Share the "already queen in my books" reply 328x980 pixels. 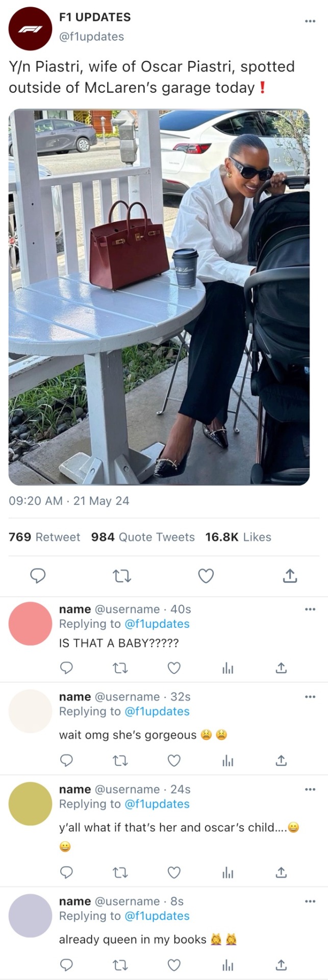281,965
